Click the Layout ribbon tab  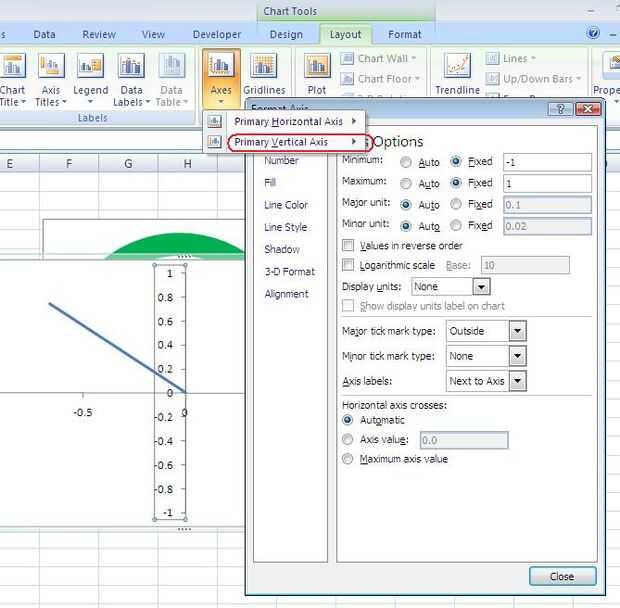tap(346, 34)
